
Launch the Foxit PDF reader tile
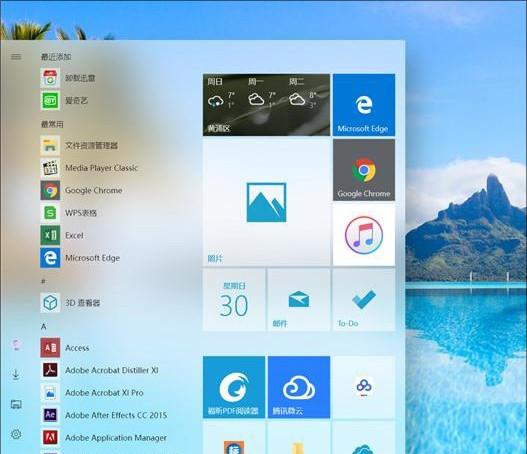234,387
